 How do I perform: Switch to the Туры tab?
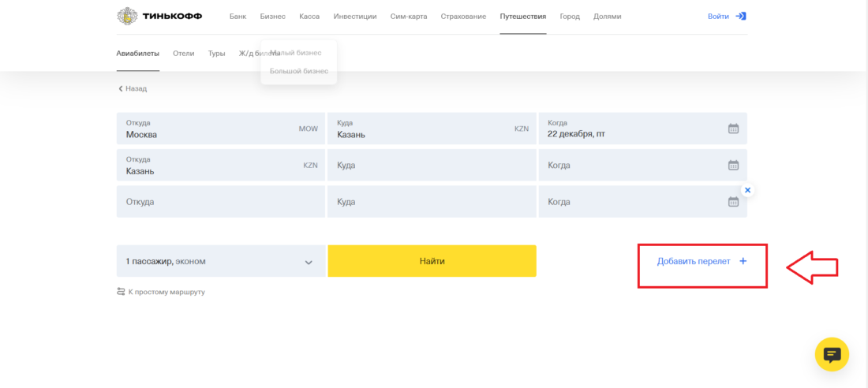216,54
